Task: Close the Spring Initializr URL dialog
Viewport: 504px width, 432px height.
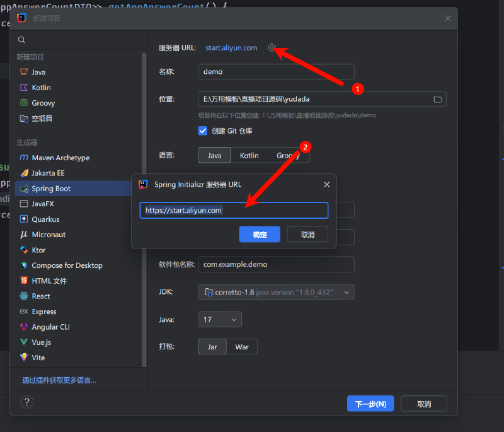Action: 327,184
